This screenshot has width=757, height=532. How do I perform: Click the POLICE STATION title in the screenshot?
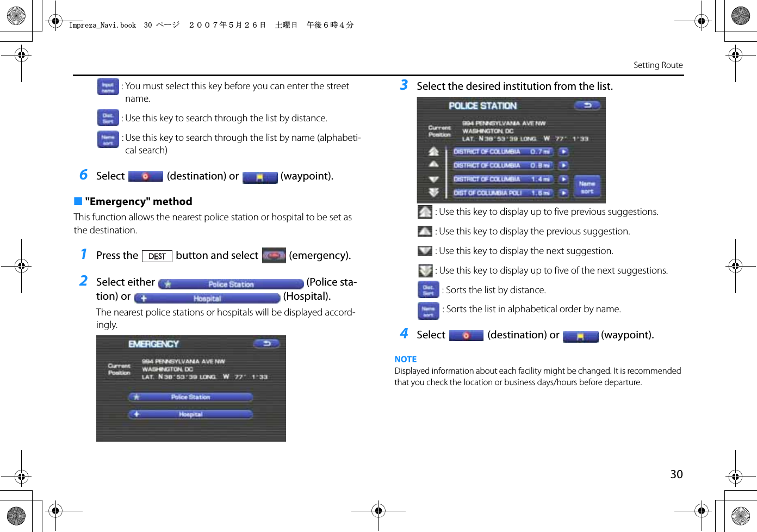point(482,106)
